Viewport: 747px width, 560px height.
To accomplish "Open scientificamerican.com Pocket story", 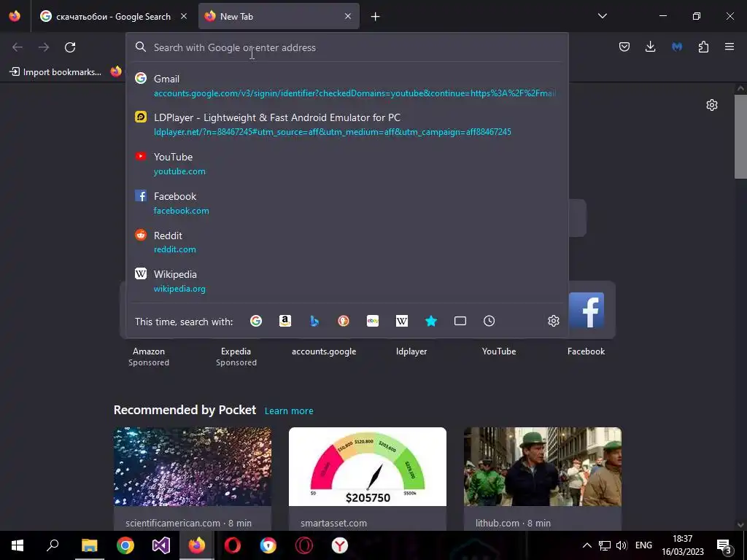I will (193, 479).
